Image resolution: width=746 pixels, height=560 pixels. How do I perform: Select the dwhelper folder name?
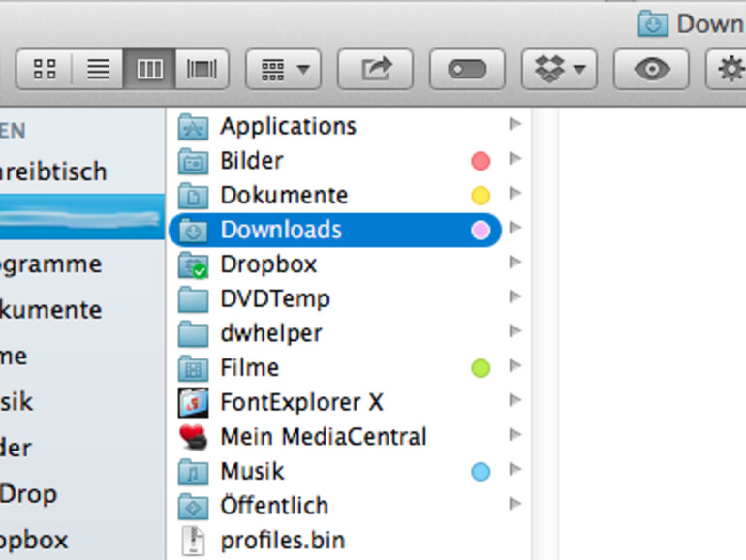270,333
